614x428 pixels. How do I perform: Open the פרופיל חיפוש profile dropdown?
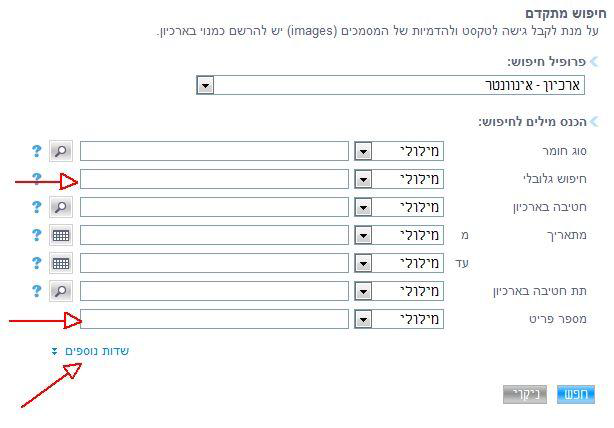click(206, 85)
